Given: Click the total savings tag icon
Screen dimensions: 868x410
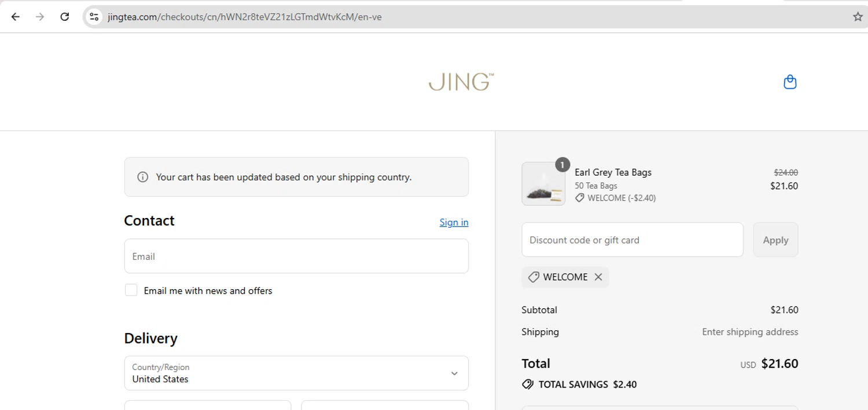Looking at the screenshot, I should pos(527,385).
